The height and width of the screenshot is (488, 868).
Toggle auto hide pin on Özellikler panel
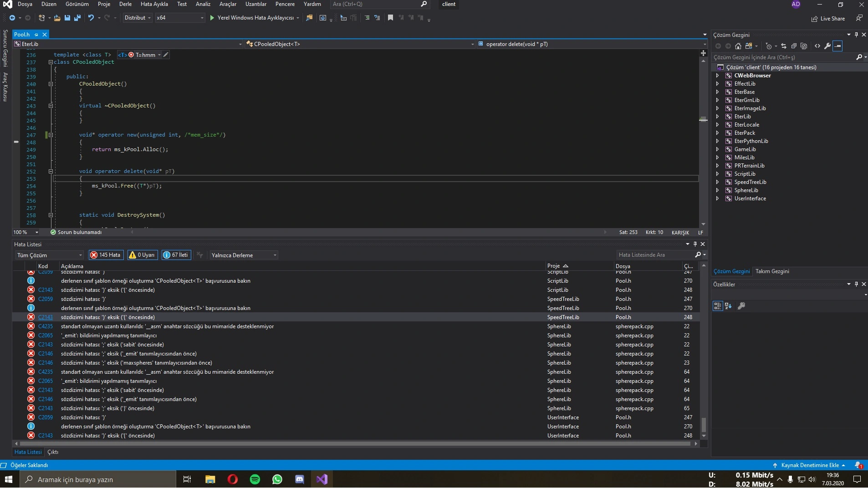coord(856,284)
